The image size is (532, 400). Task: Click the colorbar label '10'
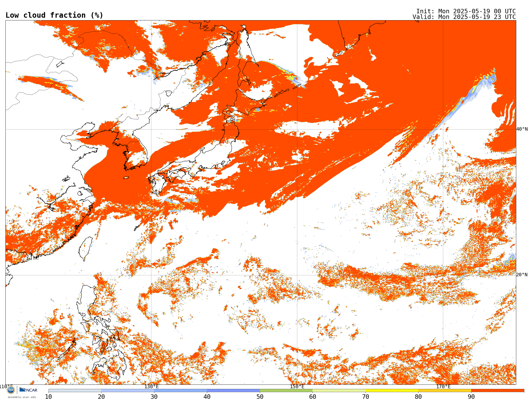pyautogui.click(x=49, y=397)
